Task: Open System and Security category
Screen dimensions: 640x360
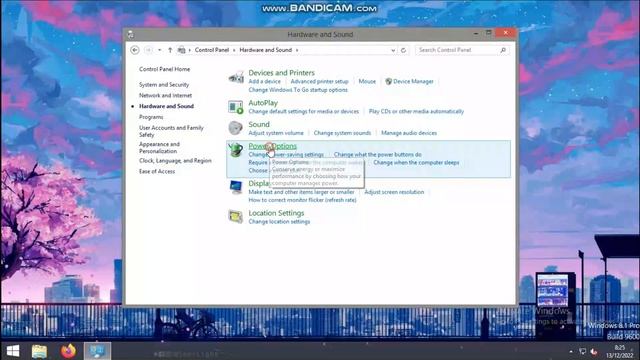Action: [x=164, y=84]
